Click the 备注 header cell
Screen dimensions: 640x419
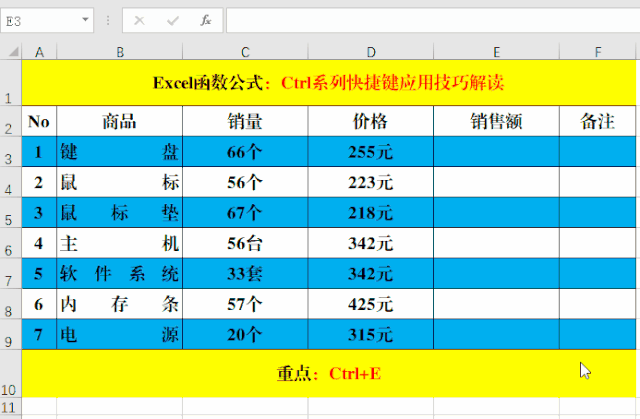[597, 121]
